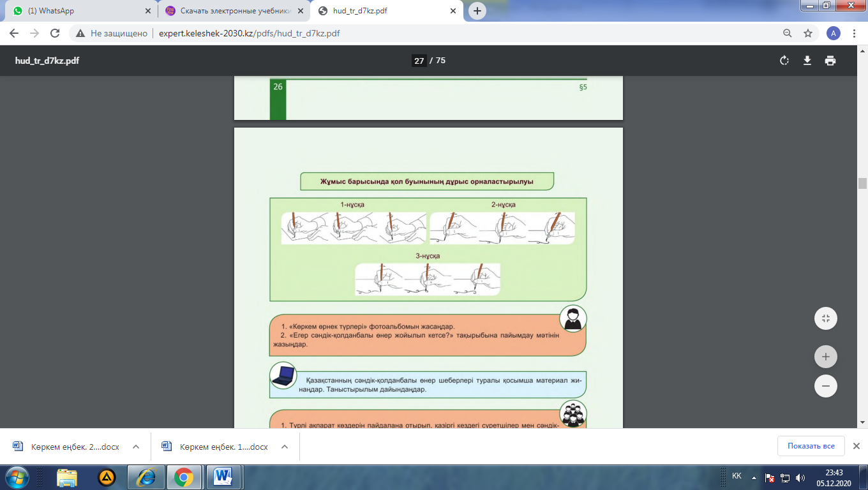Click the group-of-people picture in the PDF

pos(572,413)
